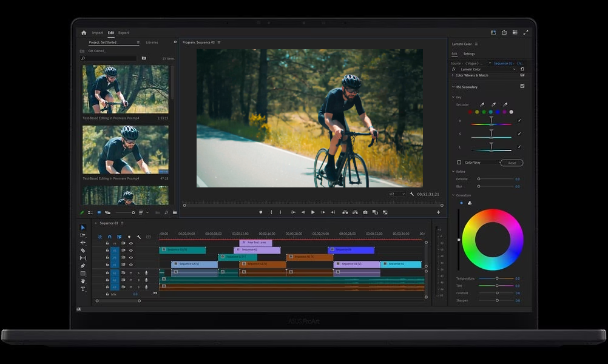This screenshot has width=608, height=364.
Task: Open the Settings tab in Lumetri Color
Action: [x=469, y=54]
